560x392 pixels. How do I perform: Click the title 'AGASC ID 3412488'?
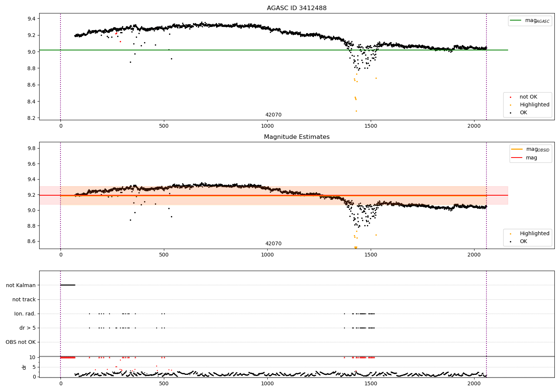(296, 8)
